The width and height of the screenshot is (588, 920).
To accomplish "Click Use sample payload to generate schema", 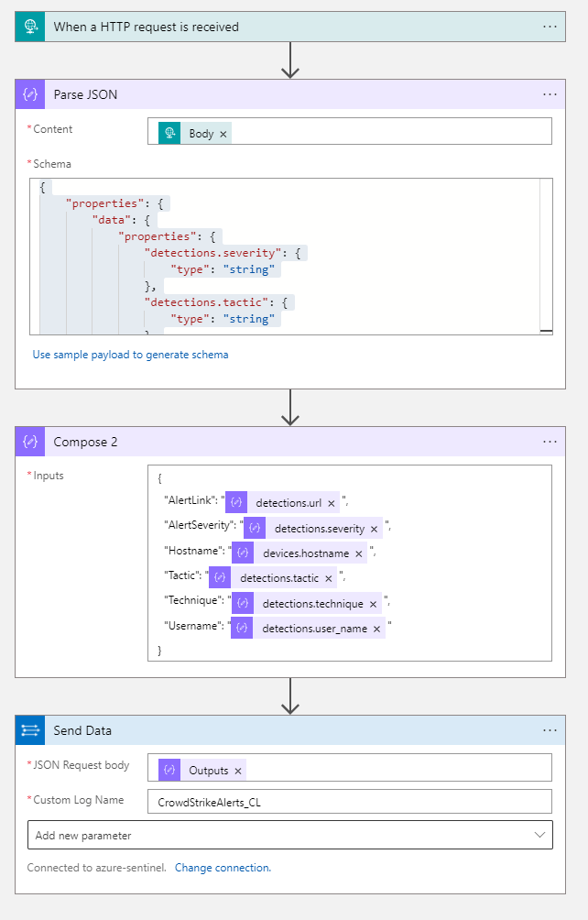I will (x=130, y=355).
